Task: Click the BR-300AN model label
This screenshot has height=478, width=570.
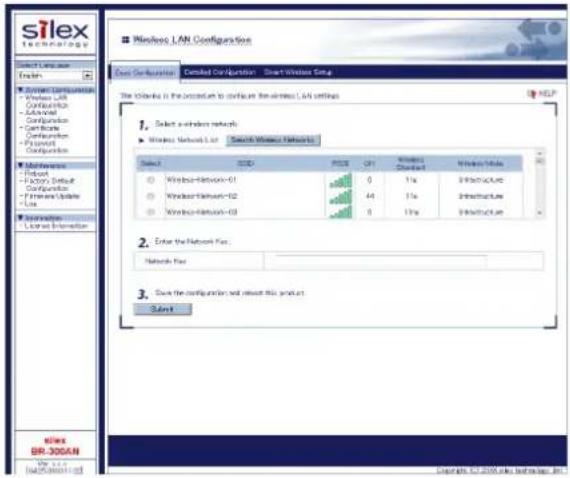Action: (55, 451)
